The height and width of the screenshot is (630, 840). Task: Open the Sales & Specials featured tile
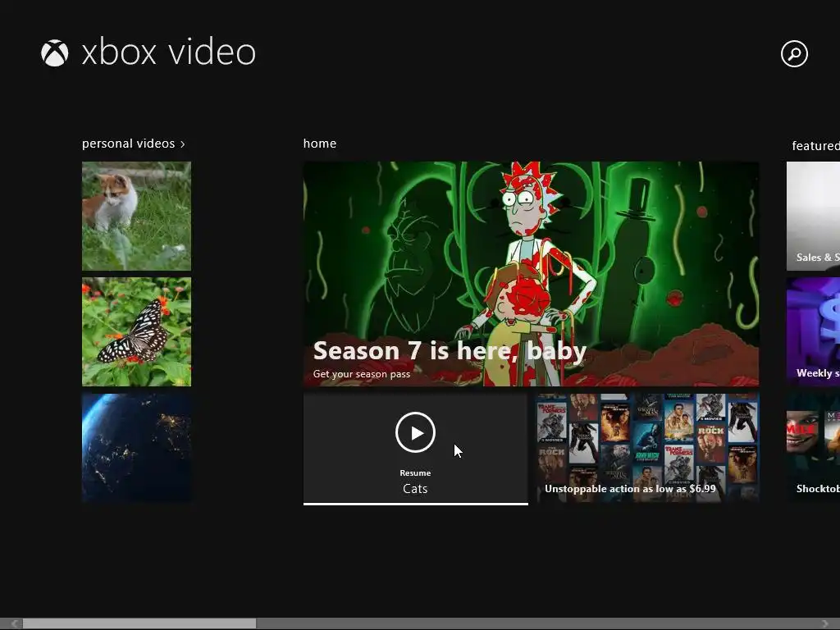pyautogui.click(x=813, y=216)
